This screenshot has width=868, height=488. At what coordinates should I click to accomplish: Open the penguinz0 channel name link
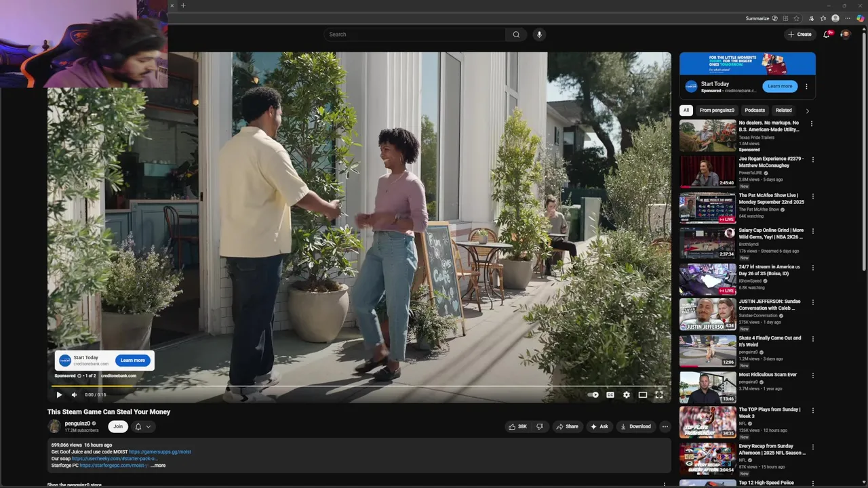(77, 424)
